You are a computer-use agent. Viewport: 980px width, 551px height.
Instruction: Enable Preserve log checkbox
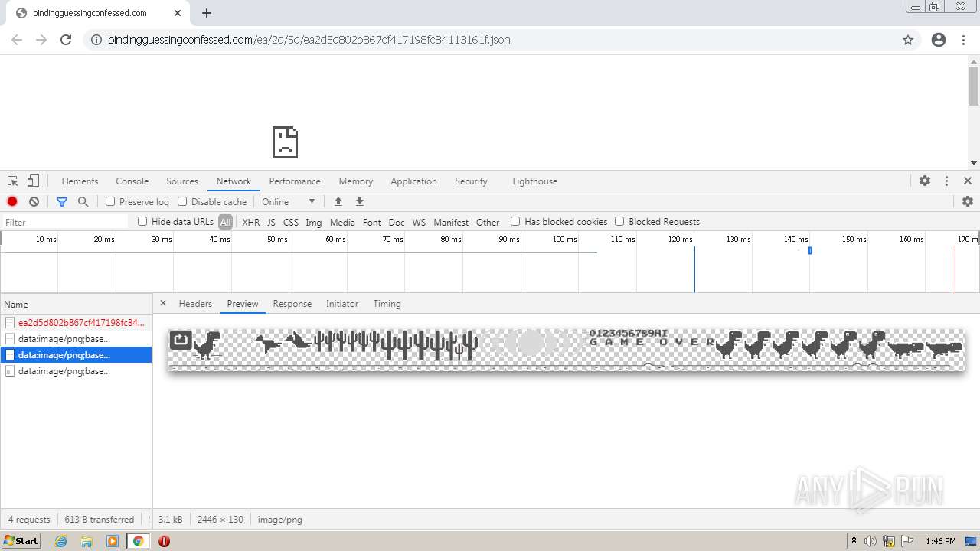pos(110,201)
